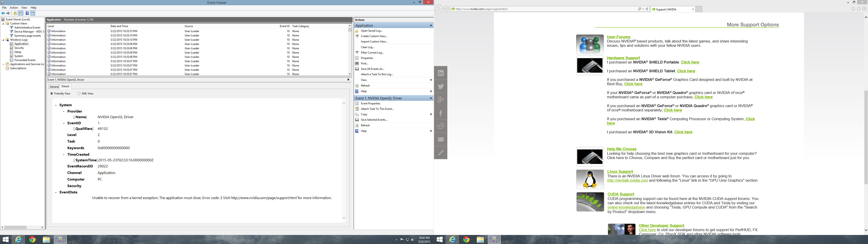Viewport: 868px width, 244px height.
Task: Click the refresh icon in the IE address bar
Action: coord(647,9)
